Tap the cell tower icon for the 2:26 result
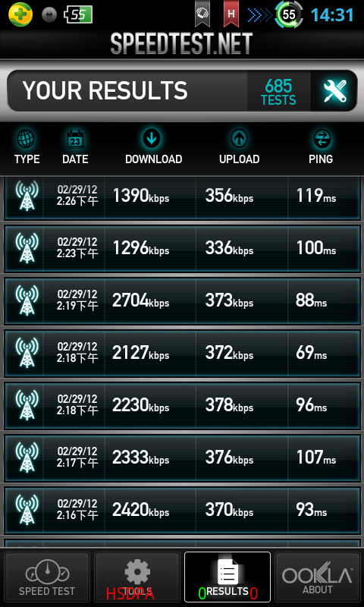 pyautogui.click(x=27, y=196)
